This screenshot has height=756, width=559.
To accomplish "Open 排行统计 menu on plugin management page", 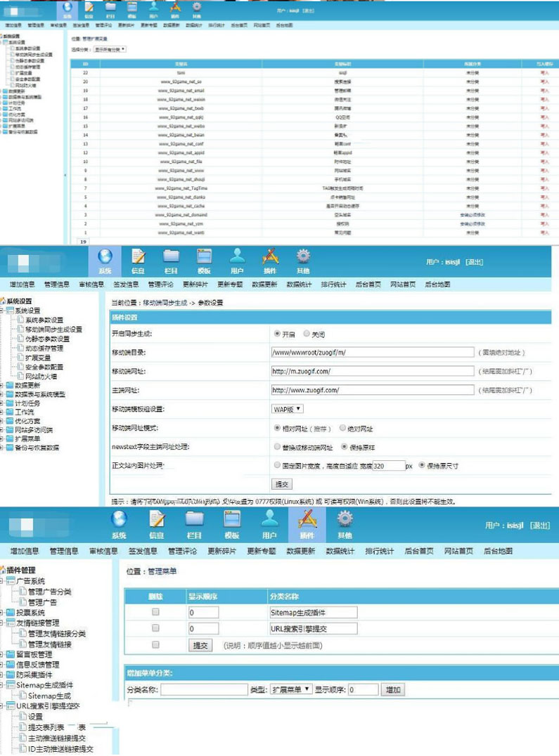I will [x=380, y=551].
